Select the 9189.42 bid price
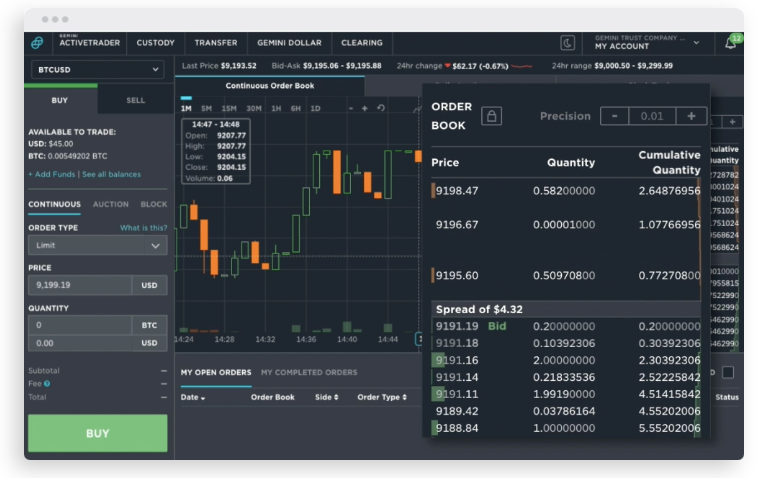 [x=457, y=411]
